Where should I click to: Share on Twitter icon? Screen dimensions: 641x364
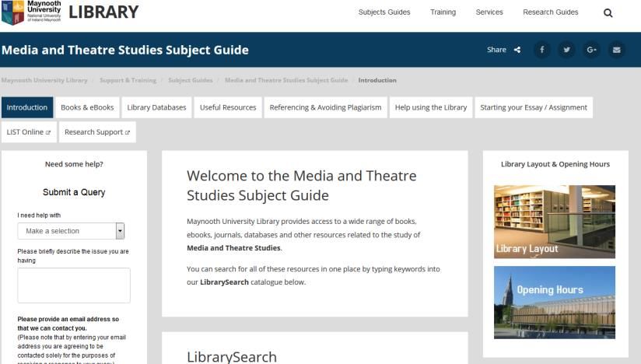[x=566, y=50]
